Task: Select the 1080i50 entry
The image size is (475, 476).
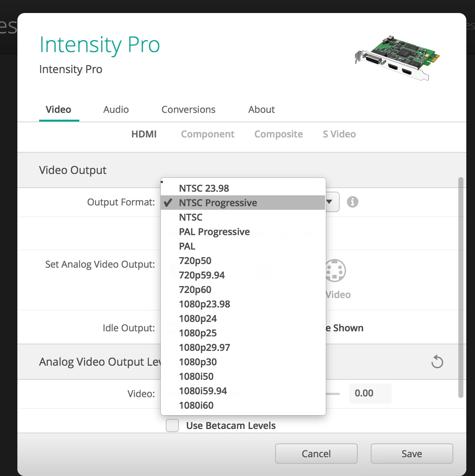Action: point(243,376)
